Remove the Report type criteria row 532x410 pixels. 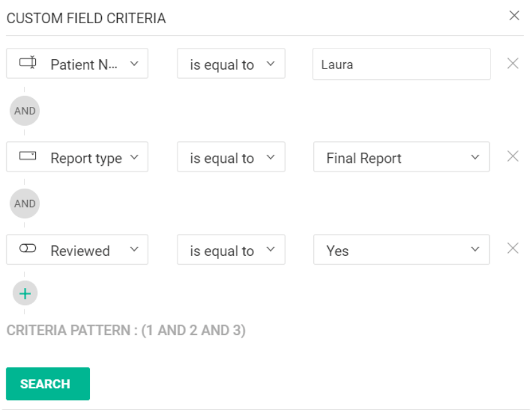coord(513,157)
